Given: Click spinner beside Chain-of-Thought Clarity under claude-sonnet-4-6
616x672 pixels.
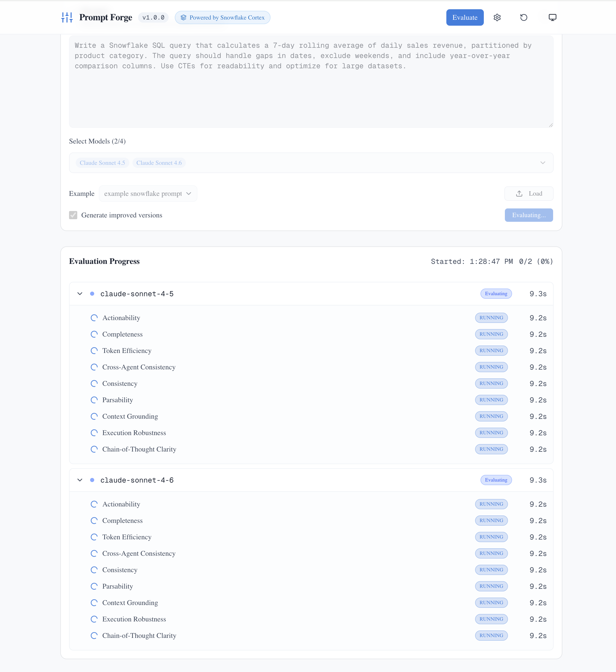Looking at the screenshot, I should pyautogui.click(x=94, y=635).
